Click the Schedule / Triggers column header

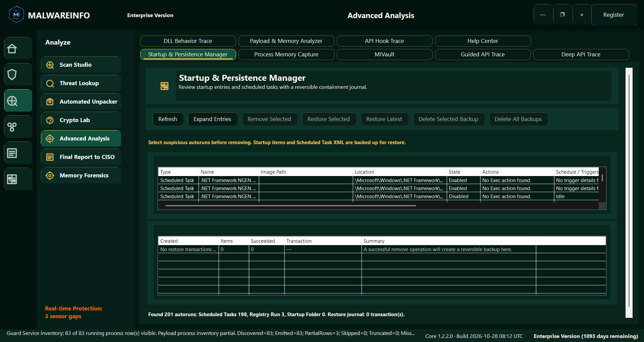click(x=577, y=172)
